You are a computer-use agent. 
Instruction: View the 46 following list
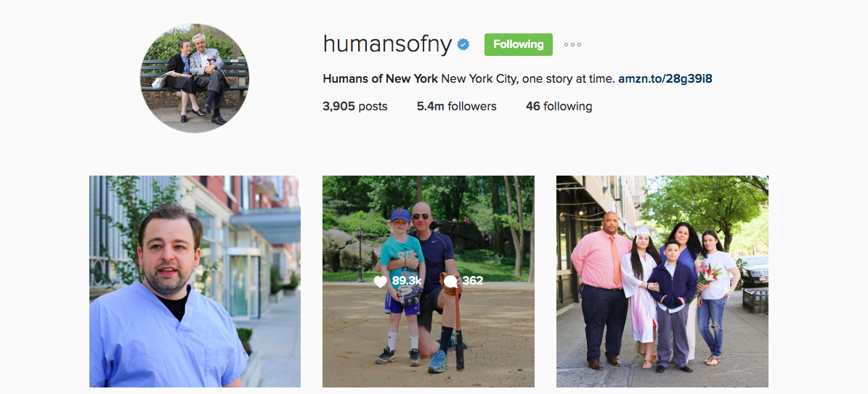point(559,106)
